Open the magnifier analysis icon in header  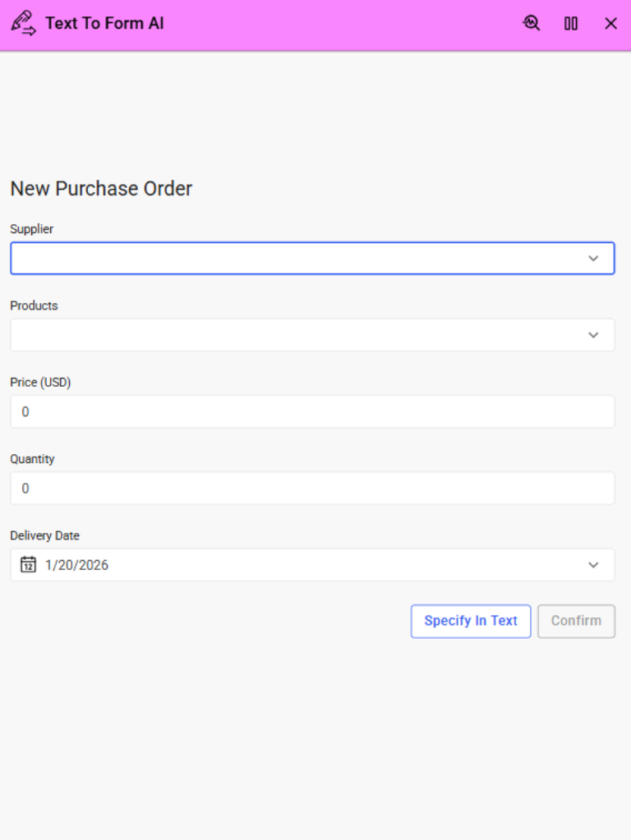coord(532,23)
